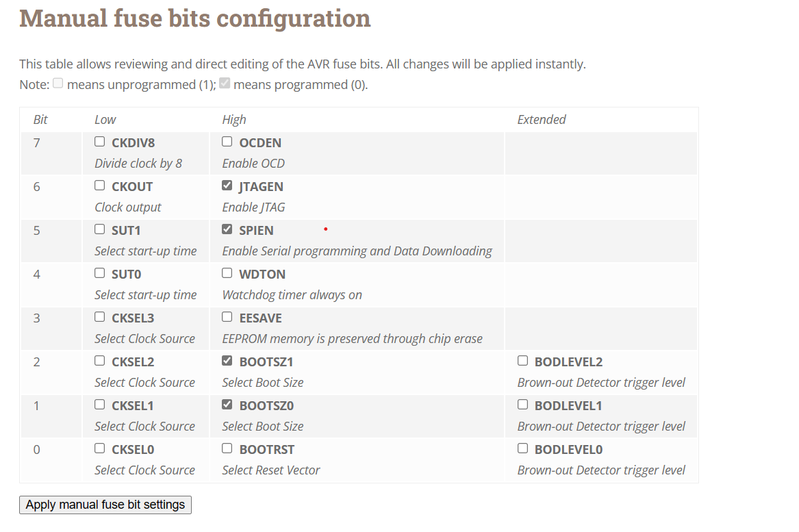Enable the BODLEVEL2 checkbox
This screenshot has width=799, height=532.
[x=523, y=361]
